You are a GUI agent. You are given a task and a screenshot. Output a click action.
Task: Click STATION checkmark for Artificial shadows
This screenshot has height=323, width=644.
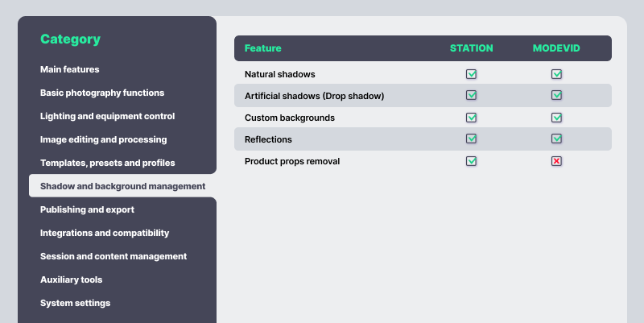coord(472,96)
